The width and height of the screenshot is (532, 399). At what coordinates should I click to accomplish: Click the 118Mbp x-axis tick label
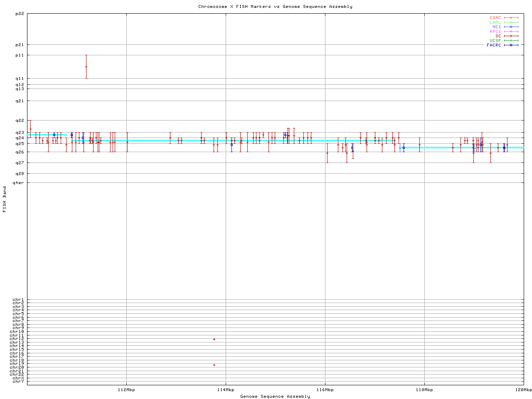coord(424,390)
